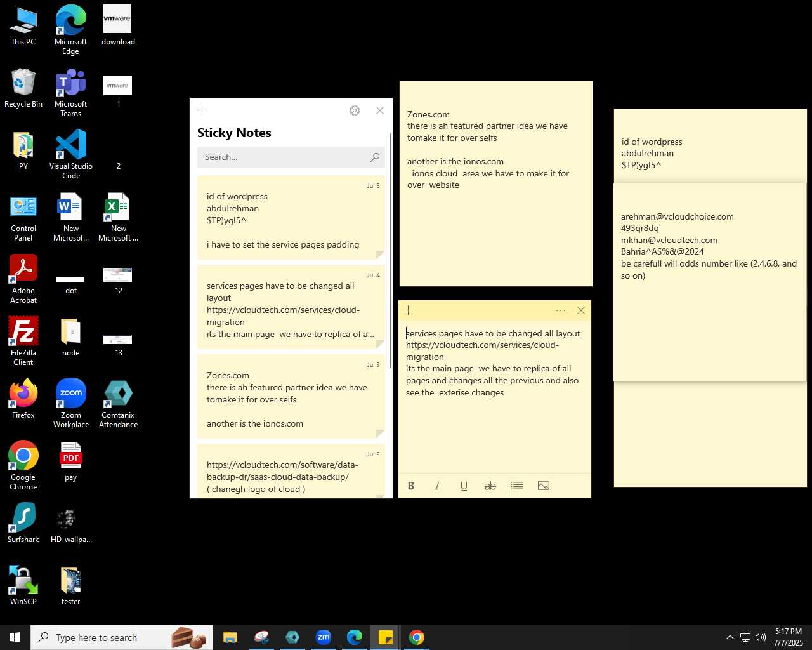Open Sticky Notes settings gear
The image size is (812, 650).
click(355, 110)
